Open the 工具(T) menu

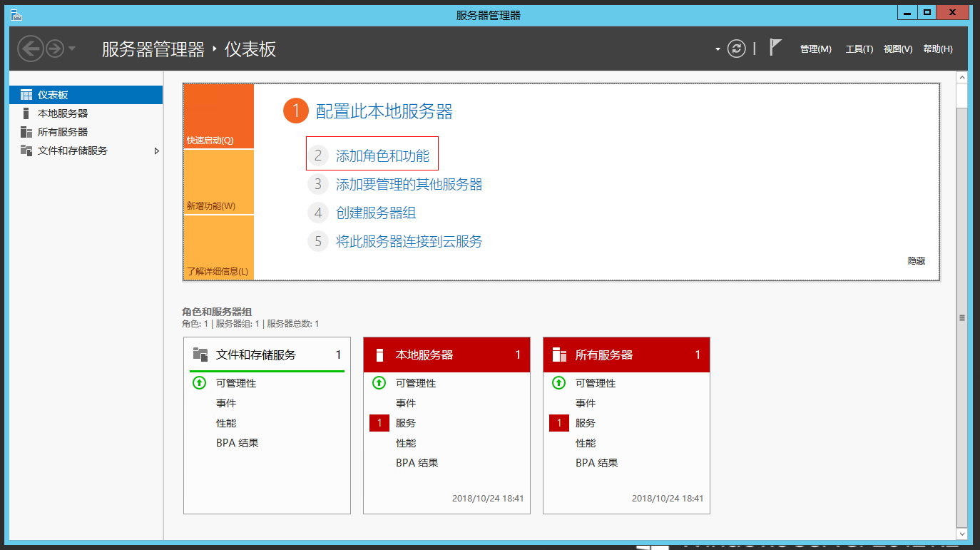pyautogui.click(x=859, y=49)
